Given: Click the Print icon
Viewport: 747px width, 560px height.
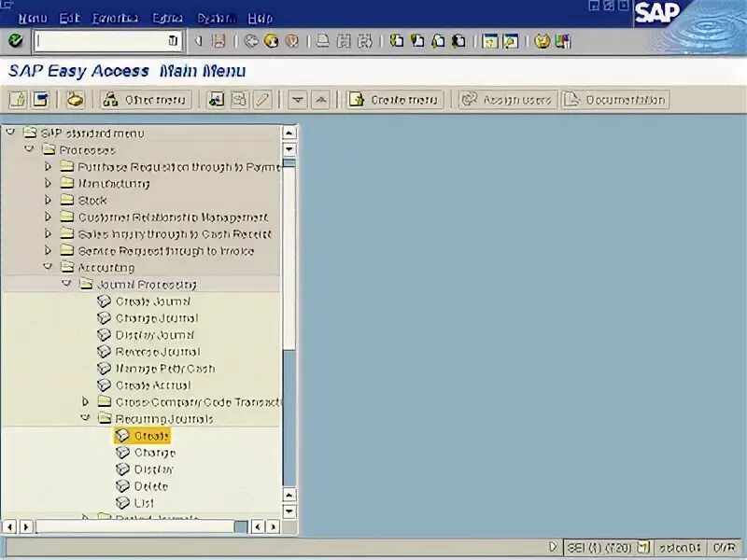Looking at the screenshot, I should [x=323, y=41].
